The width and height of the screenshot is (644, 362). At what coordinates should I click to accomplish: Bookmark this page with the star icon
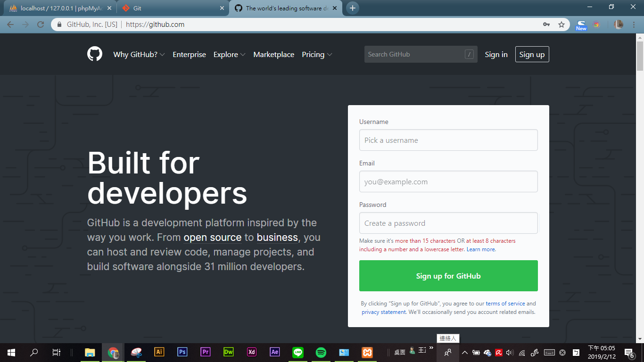(x=561, y=25)
